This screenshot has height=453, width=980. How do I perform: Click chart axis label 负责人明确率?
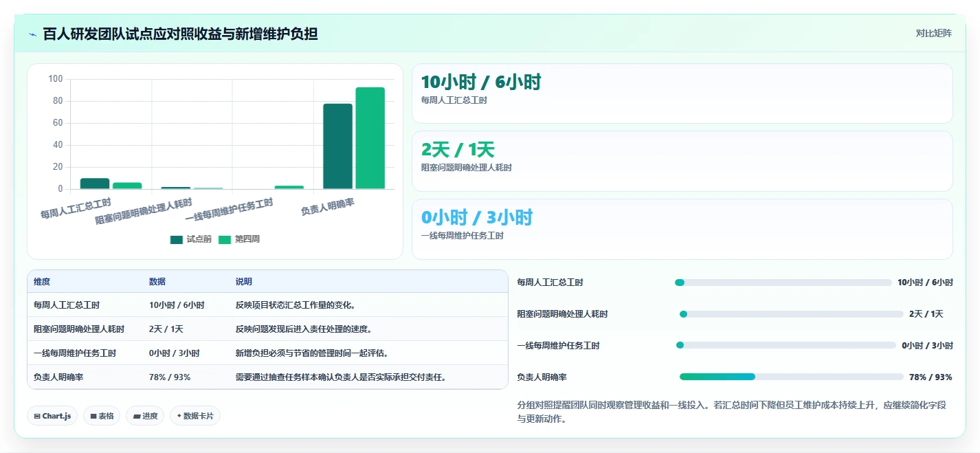328,207
